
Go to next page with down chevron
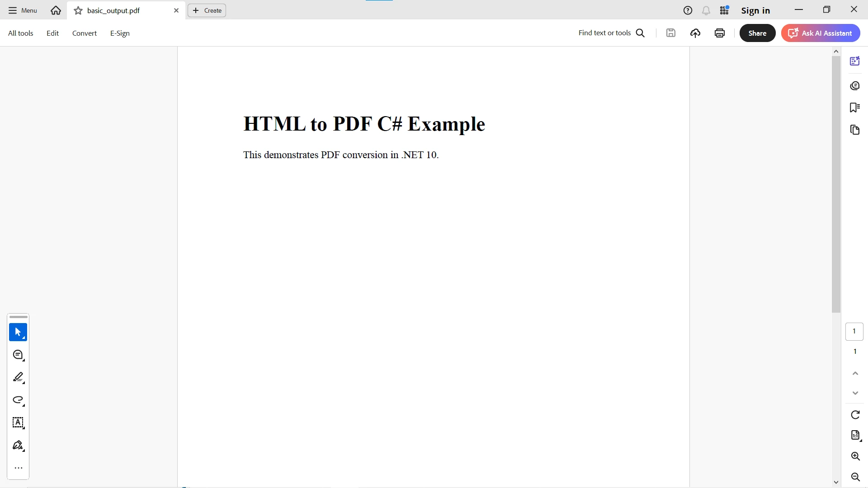click(855, 393)
